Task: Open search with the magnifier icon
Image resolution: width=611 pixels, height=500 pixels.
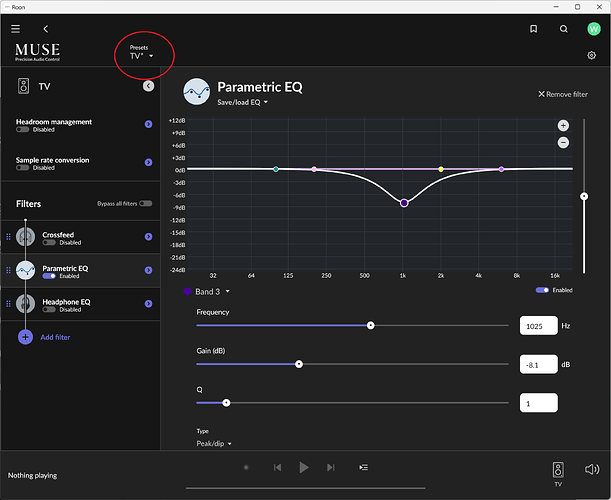Action: [x=563, y=29]
